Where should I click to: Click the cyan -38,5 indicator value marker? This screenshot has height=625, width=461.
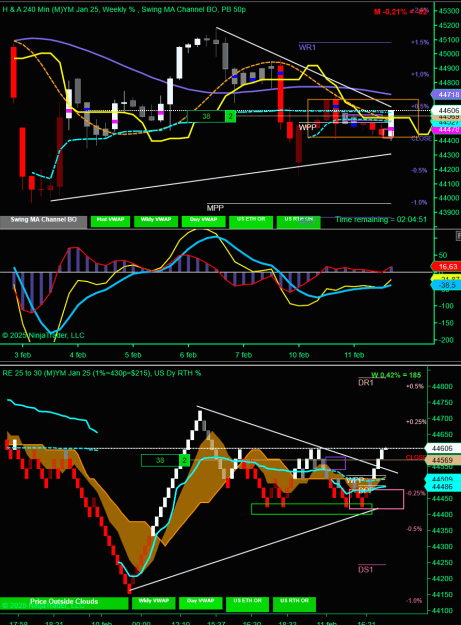(446, 285)
